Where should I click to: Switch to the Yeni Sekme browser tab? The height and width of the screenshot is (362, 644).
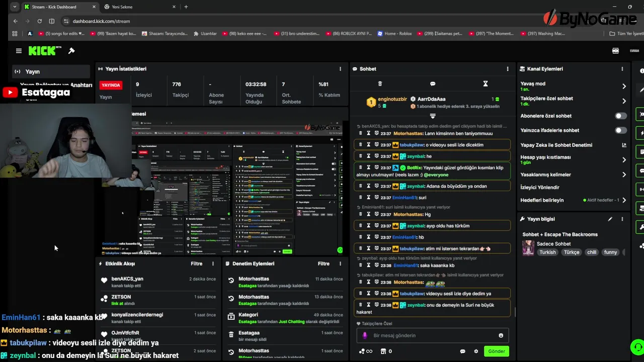139,7
